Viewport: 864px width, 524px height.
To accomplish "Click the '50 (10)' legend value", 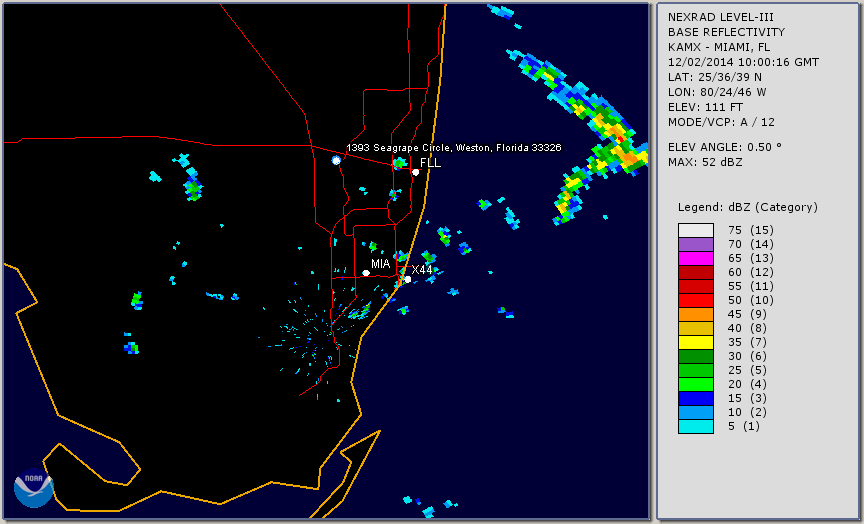I will click(751, 300).
